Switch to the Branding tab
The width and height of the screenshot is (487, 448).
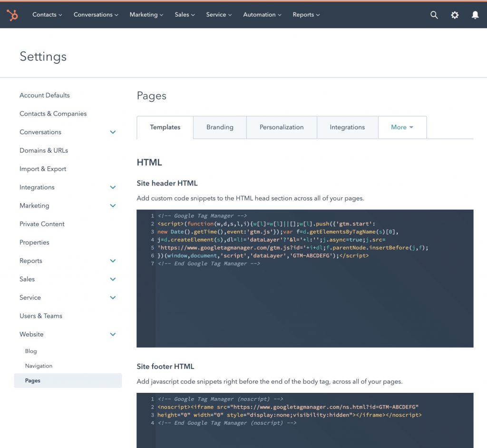pyautogui.click(x=219, y=127)
